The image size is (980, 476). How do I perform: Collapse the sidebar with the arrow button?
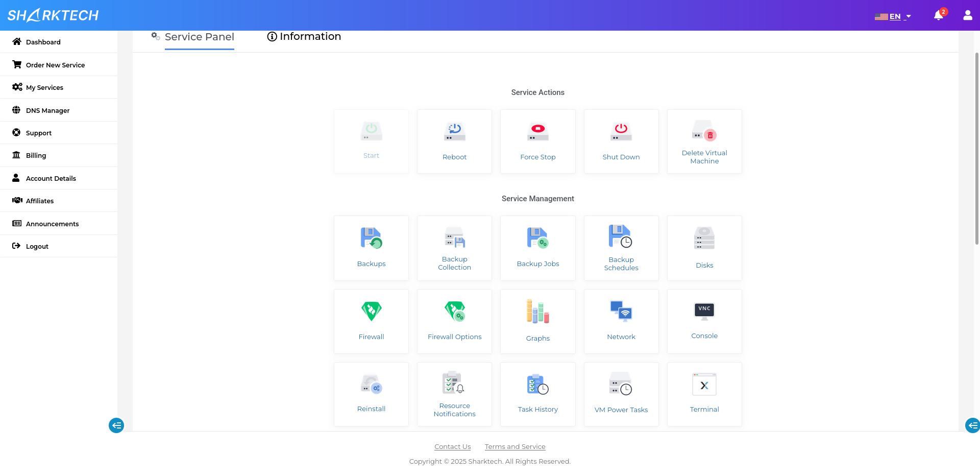pyautogui.click(x=116, y=425)
